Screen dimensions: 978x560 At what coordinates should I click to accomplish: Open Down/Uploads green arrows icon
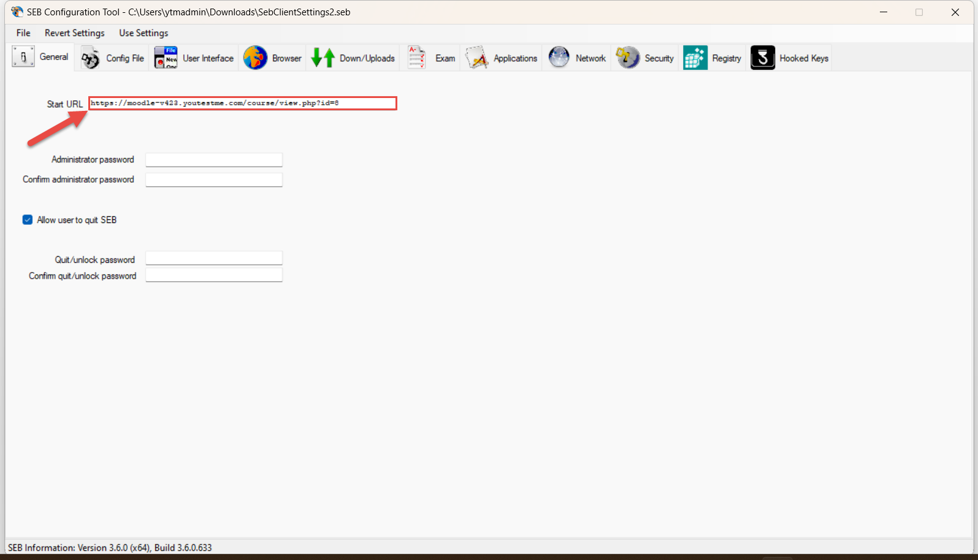click(x=323, y=58)
